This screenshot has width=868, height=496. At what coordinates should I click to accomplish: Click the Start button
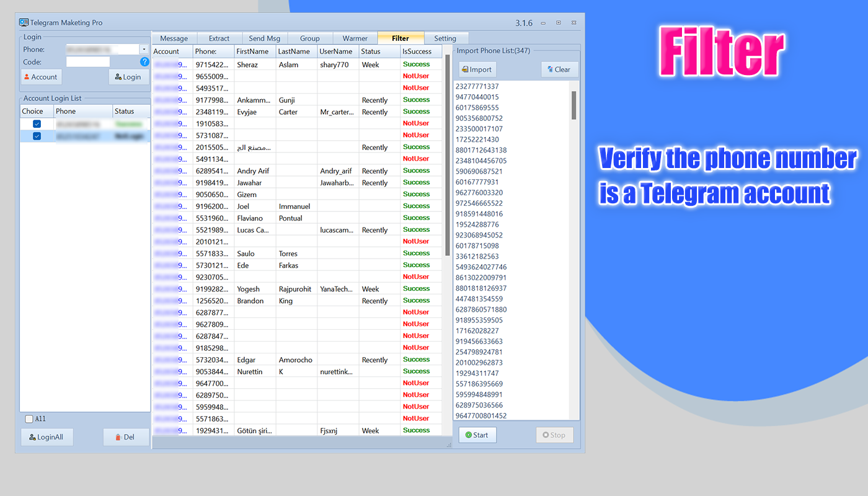pos(477,435)
